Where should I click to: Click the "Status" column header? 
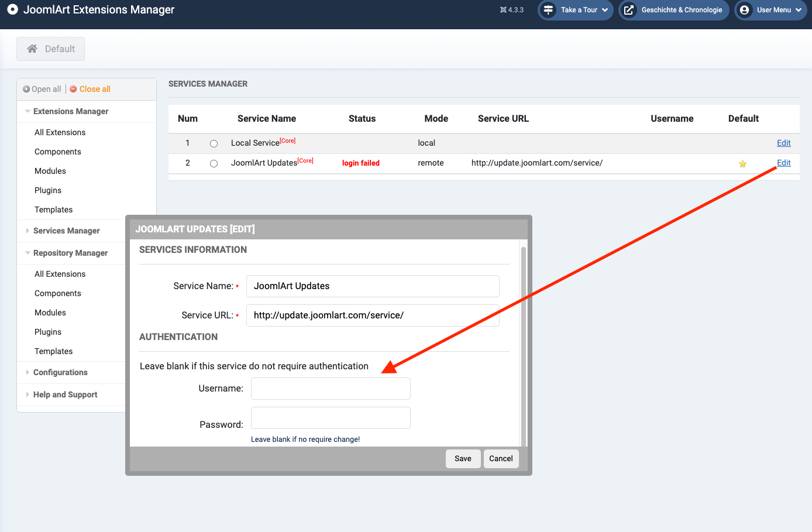pos(362,118)
